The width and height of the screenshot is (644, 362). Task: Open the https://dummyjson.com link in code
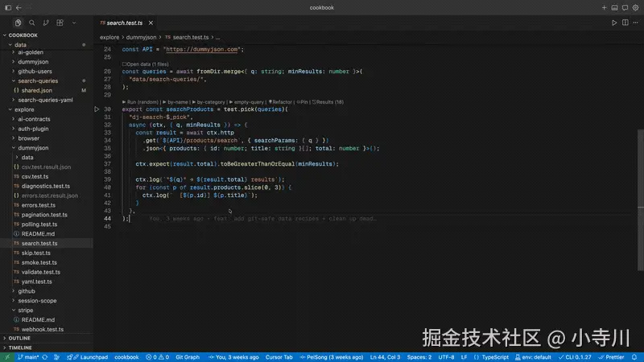click(x=202, y=49)
